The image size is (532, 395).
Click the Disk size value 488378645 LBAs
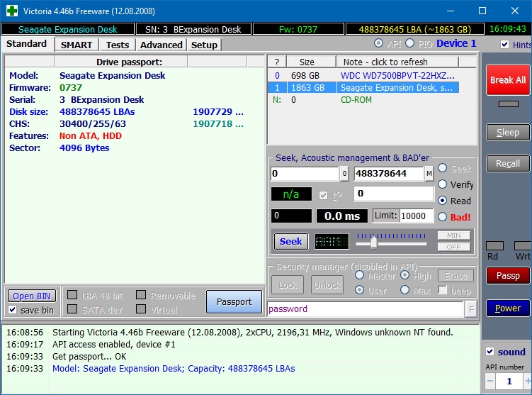pyautogui.click(x=97, y=112)
